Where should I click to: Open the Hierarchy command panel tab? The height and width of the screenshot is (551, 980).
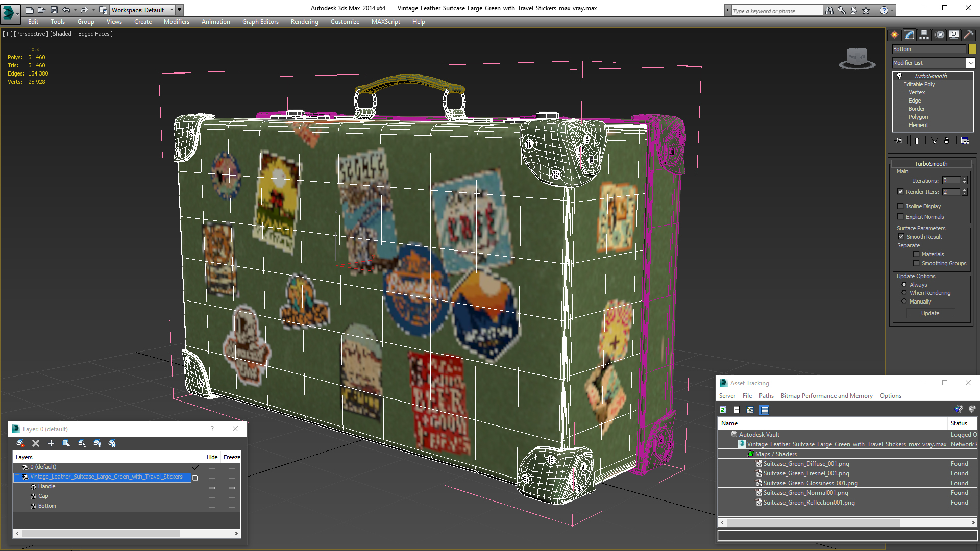tap(924, 35)
